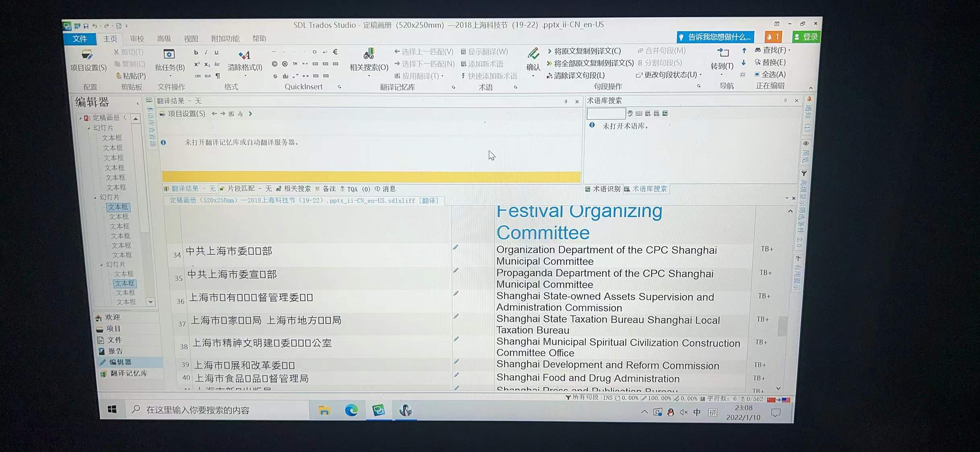Screen dimensions: 980x452
Task: Open 报告 (Reports) view
Action: click(x=111, y=351)
